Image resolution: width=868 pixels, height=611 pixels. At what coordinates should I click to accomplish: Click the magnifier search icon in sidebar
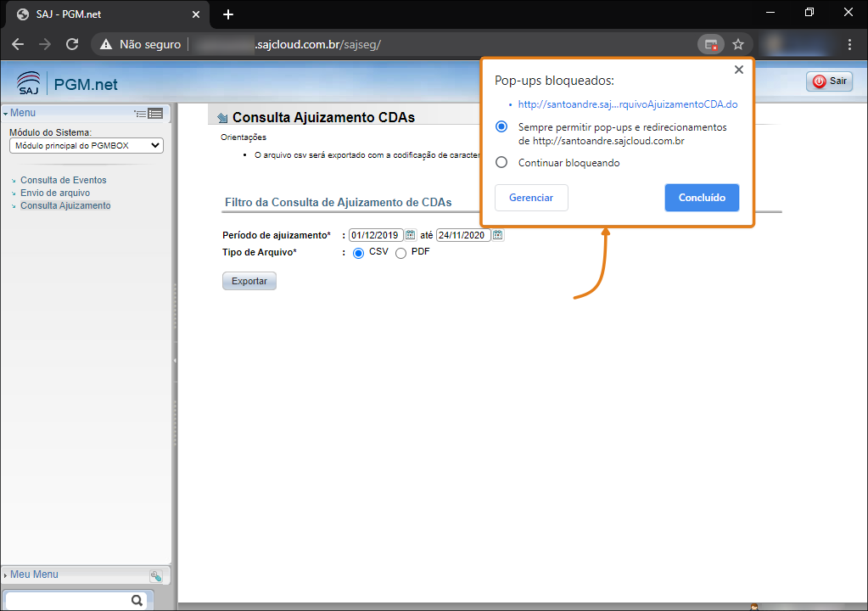(137, 600)
